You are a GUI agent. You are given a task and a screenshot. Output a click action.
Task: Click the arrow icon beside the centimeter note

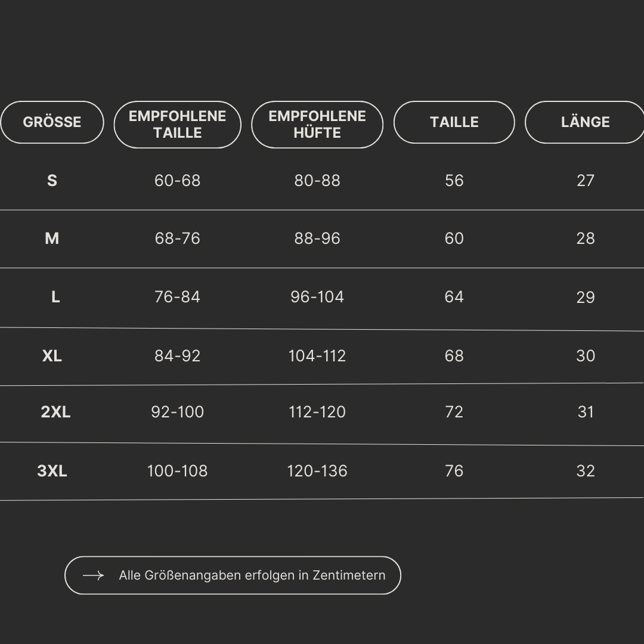(93, 575)
